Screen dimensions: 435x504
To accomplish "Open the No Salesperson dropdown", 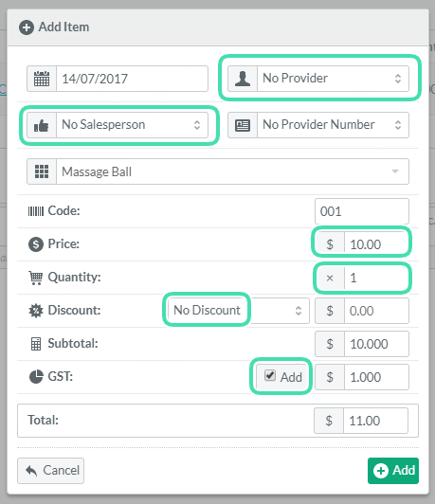I will pyautogui.click(x=132, y=125).
